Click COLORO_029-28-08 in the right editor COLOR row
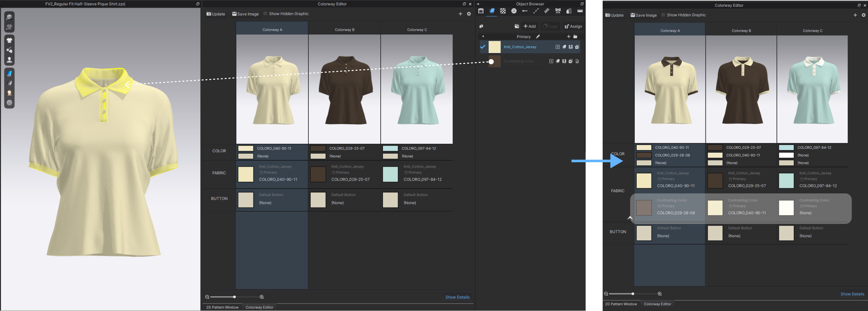The height and width of the screenshot is (311, 868). [x=672, y=155]
